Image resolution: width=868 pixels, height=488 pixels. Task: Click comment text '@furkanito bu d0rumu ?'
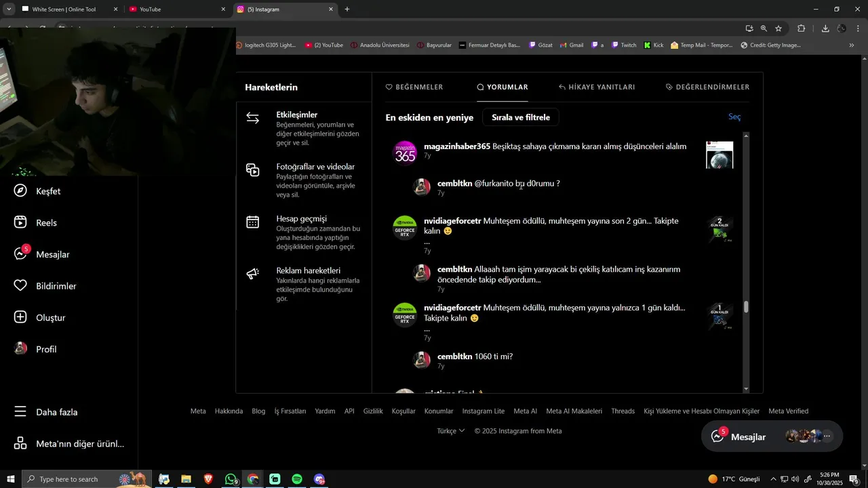click(x=517, y=184)
